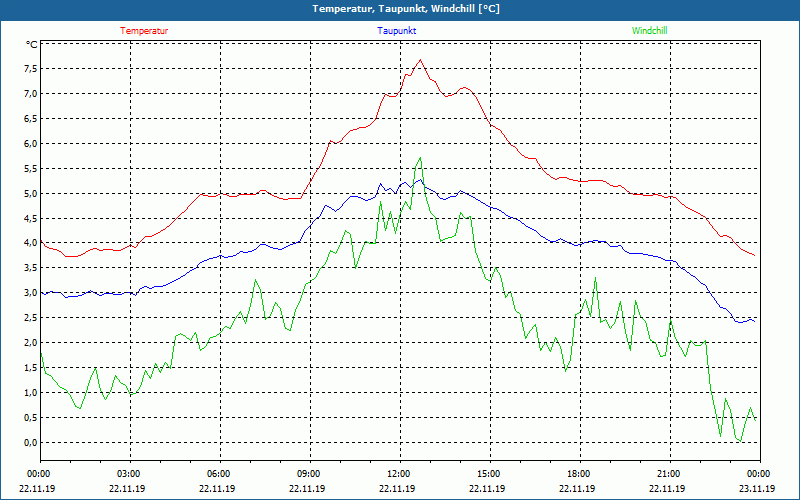Click the 3,5 y-axis value
Viewport: 800px width, 500px height.
(x=31, y=268)
